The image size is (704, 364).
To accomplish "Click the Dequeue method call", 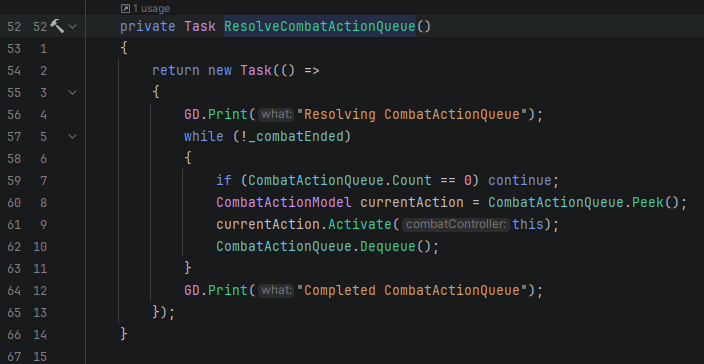I will point(388,246).
